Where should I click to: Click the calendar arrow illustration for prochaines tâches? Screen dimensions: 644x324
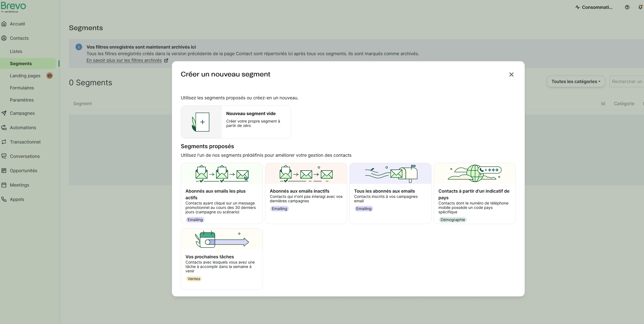point(222,239)
